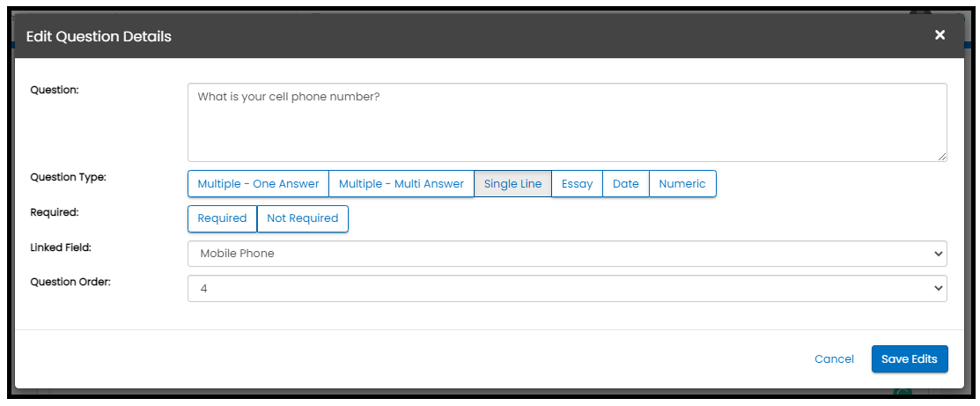The width and height of the screenshot is (980, 406).
Task: Click the Question text area
Action: click(567, 122)
